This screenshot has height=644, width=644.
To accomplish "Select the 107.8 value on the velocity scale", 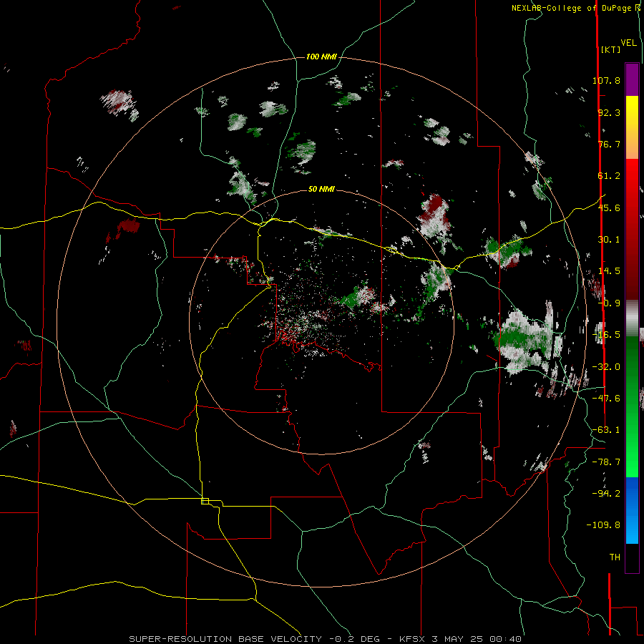I will 606,80.
